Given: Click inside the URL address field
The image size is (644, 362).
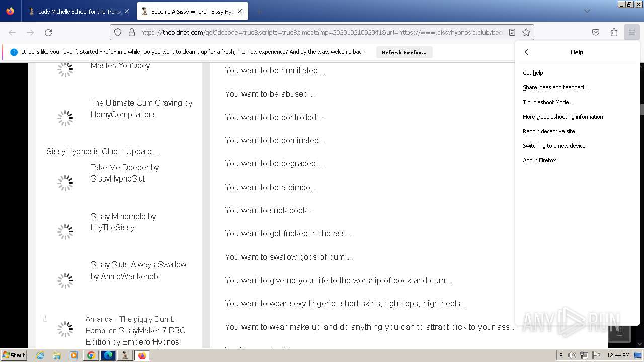Looking at the screenshot, I should [322, 32].
